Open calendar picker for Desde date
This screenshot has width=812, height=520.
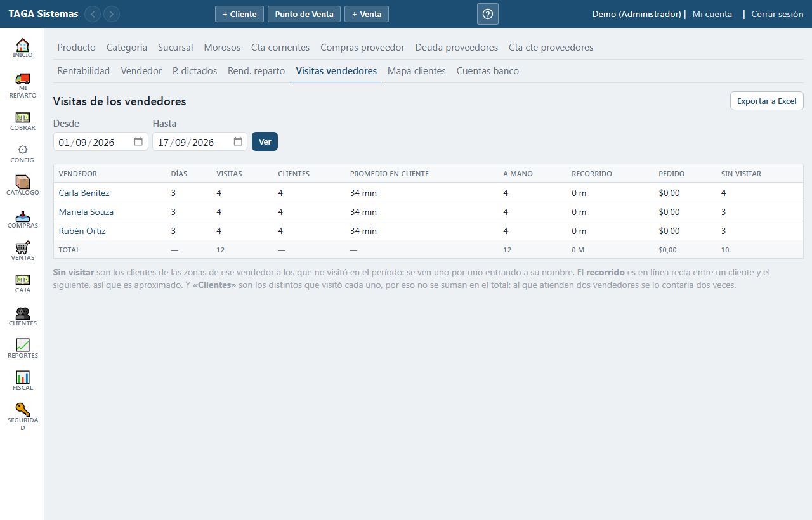pyautogui.click(x=138, y=141)
